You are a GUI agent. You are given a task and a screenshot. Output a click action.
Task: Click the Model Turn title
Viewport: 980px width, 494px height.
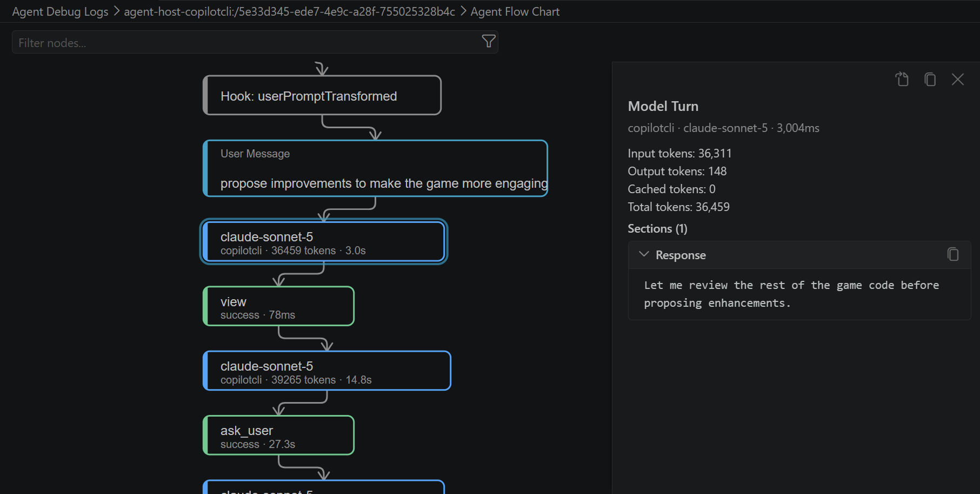click(663, 106)
